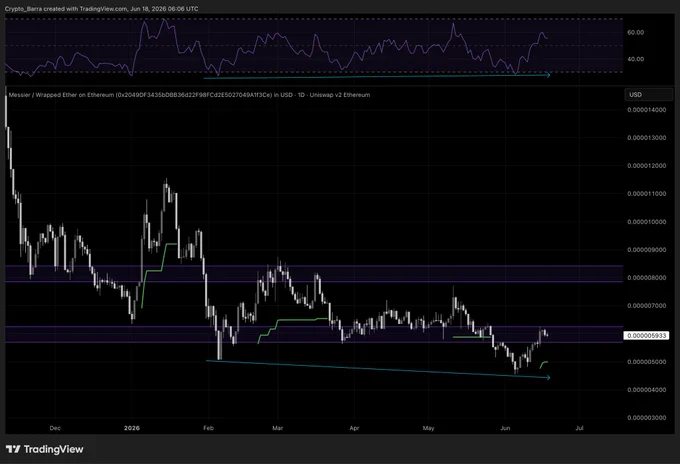Click the Apr date label on time axis
Screen dimensions: 680x464
coord(354,428)
